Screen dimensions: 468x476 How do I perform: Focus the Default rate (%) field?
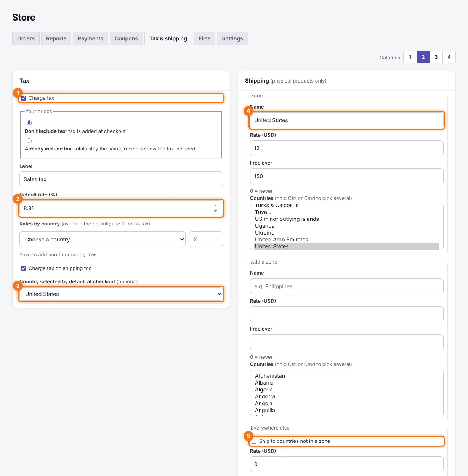(121, 208)
